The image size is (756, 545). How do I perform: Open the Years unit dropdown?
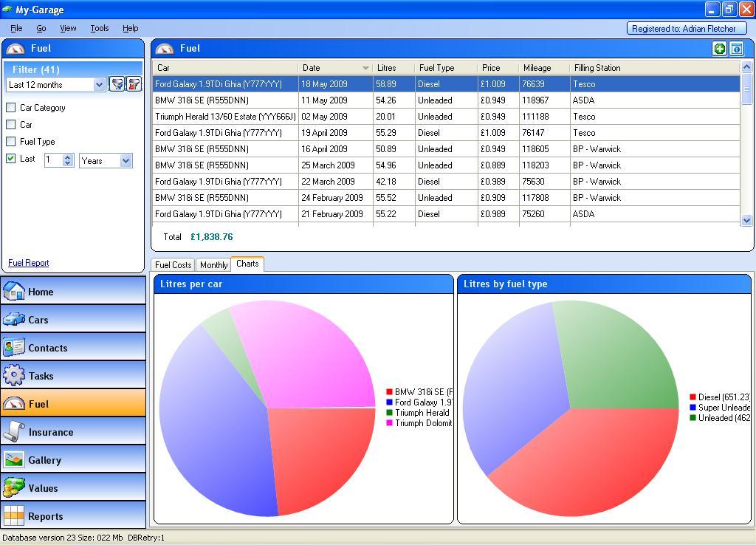[x=126, y=160]
